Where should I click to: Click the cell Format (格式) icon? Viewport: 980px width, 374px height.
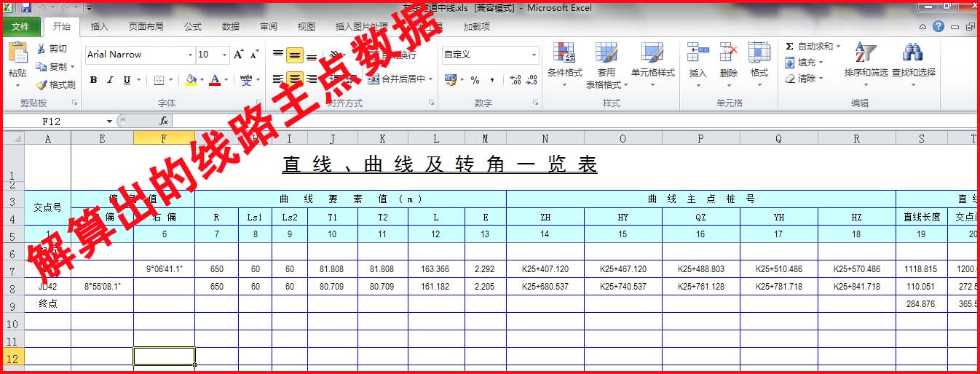coord(759,53)
